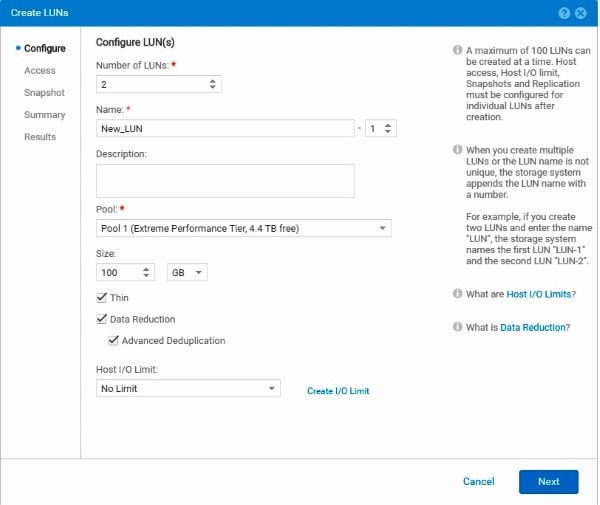The image size is (600, 505).
Task: Click info icon next to Host I/O Limits question
Action: pos(457,293)
